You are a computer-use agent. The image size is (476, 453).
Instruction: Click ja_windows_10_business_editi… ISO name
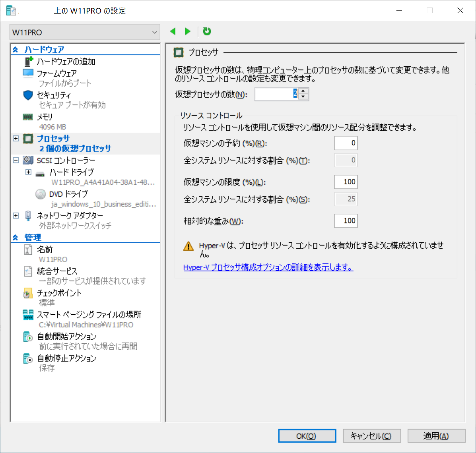click(x=103, y=204)
